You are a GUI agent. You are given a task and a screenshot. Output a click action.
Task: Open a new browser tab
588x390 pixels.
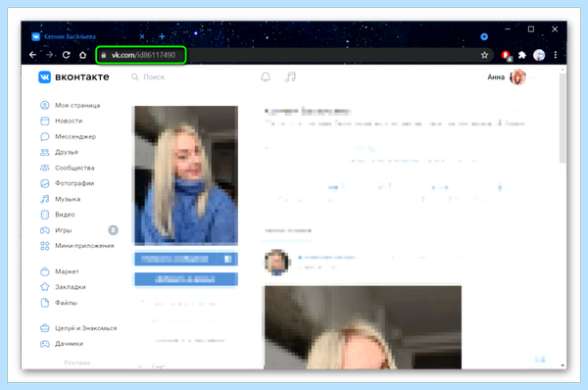click(x=162, y=36)
